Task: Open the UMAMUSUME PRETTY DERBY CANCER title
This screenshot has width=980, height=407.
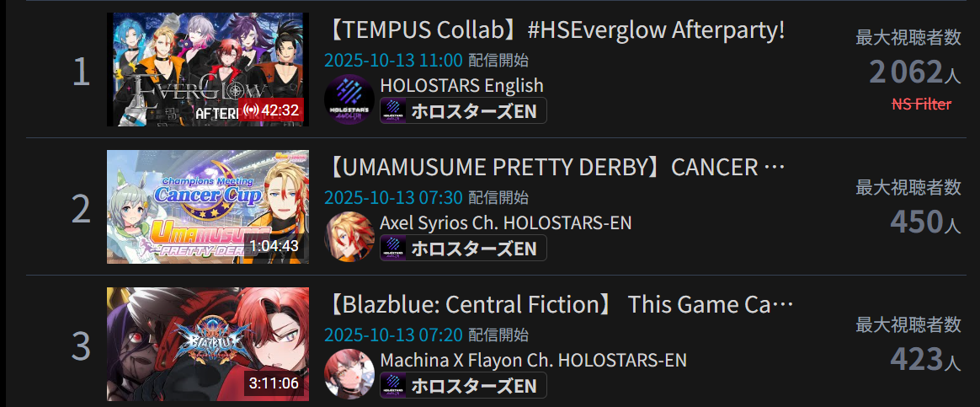Action: coord(556,168)
